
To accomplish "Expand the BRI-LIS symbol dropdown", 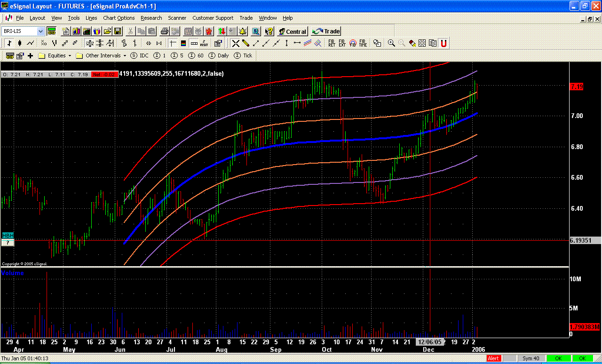I will [x=40, y=32].
